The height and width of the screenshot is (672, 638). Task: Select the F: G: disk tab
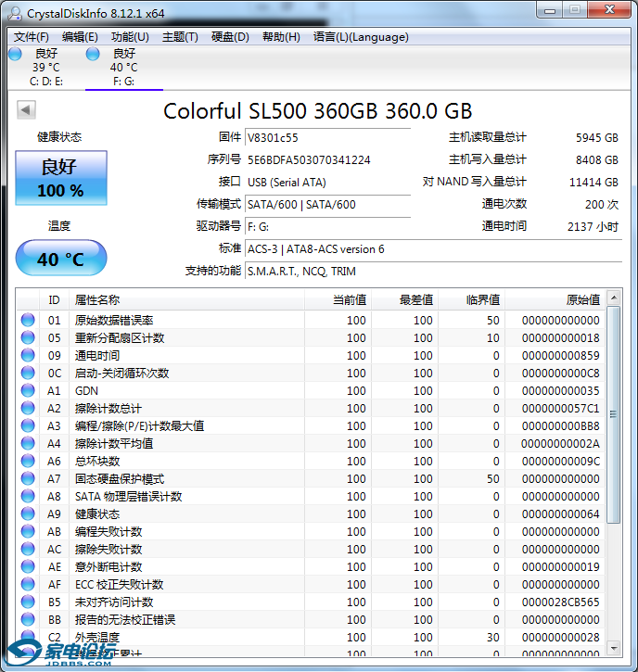124,68
